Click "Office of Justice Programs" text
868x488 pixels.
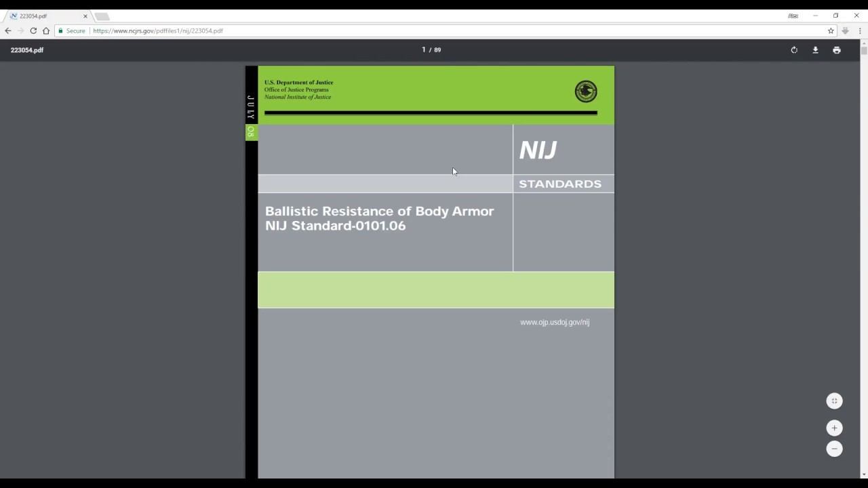click(296, 89)
